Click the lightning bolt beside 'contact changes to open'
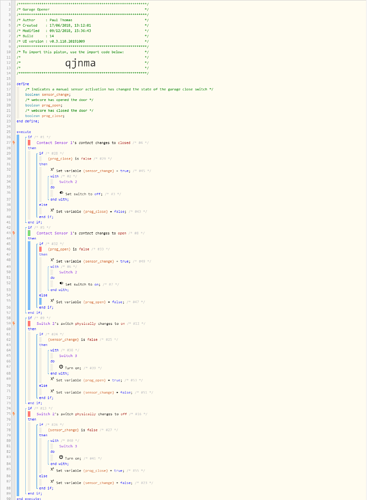This screenshot has width=368, height=500. click(14, 233)
